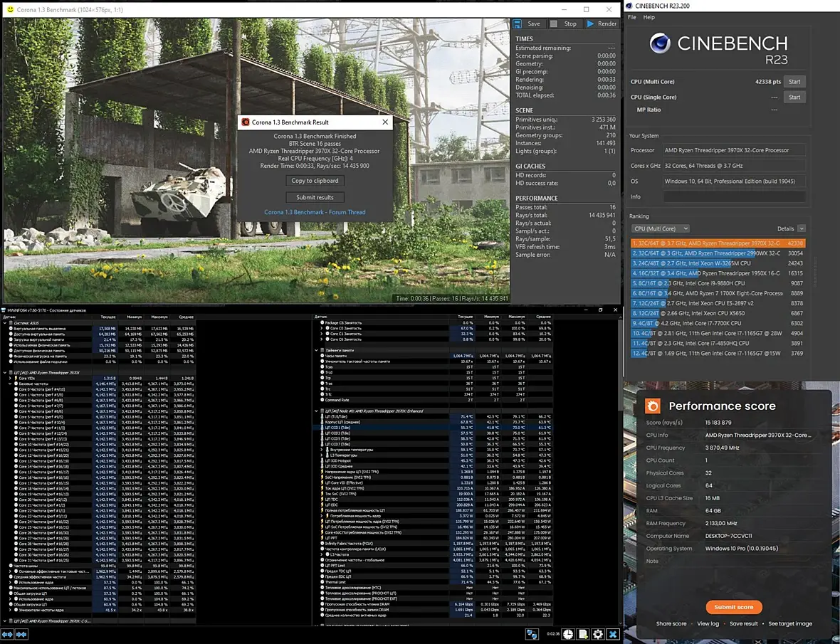Open the CPU (Multi Core) ranking dropdown
The height and width of the screenshot is (644, 840).
pos(660,228)
